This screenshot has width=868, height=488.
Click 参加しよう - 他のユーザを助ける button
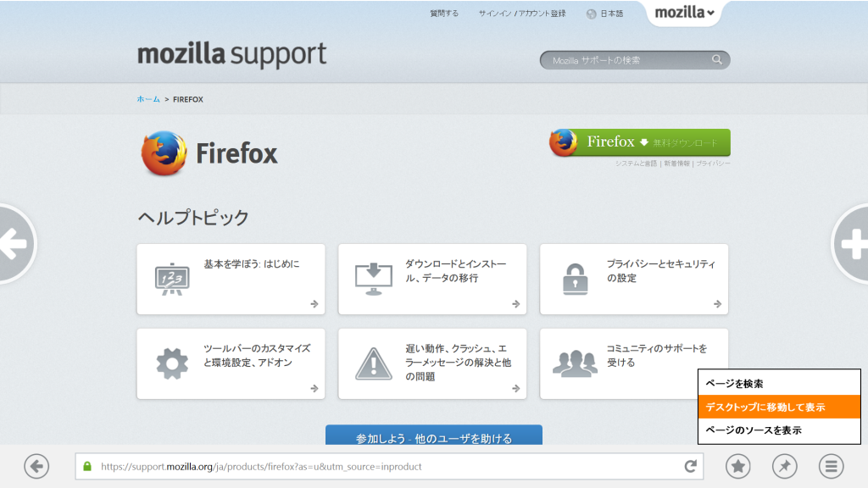433,435
